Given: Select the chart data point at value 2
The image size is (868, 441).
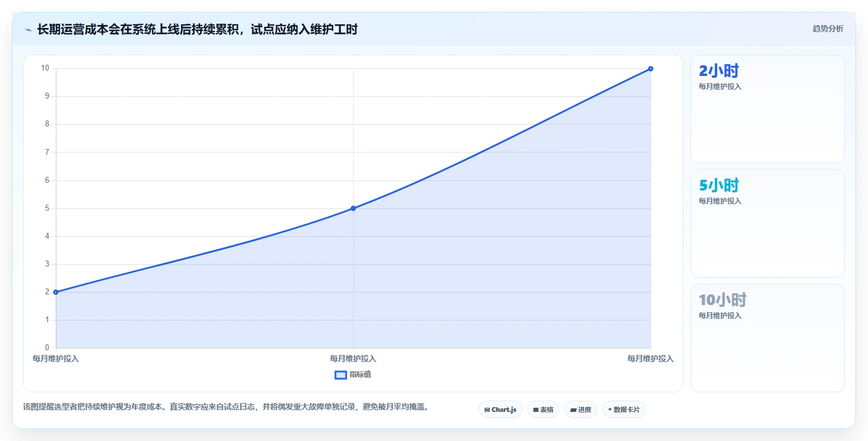Looking at the screenshot, I should pyautogui.click(x=56, y=292).
